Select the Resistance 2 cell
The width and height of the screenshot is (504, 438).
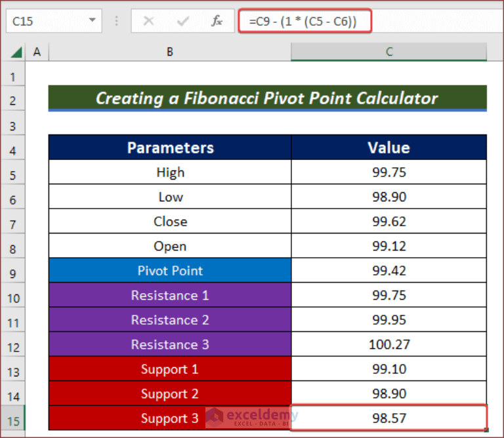pyautogui.click(x=170, y=320)
